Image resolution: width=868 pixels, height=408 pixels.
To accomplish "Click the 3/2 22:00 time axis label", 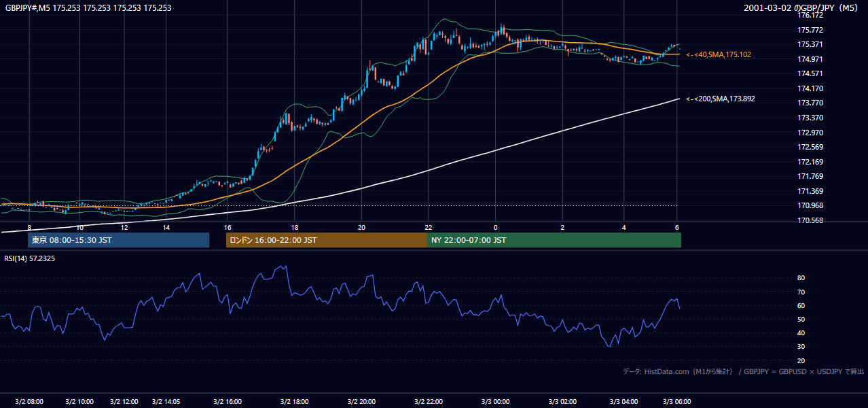I will [x=429, y=402].
